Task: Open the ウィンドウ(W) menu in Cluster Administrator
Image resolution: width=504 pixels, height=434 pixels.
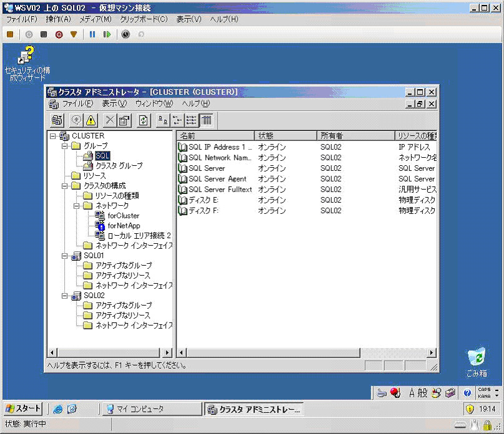Action: click(154, 104)
